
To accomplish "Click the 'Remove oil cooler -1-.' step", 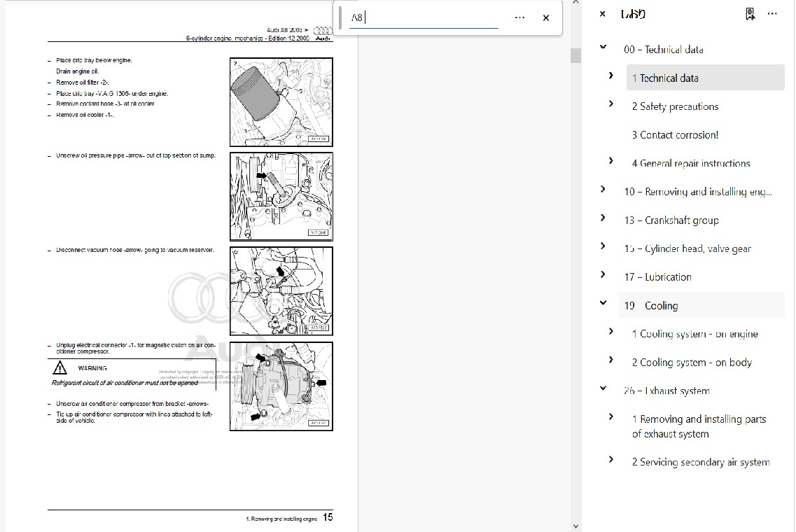I will coord(85,115).
